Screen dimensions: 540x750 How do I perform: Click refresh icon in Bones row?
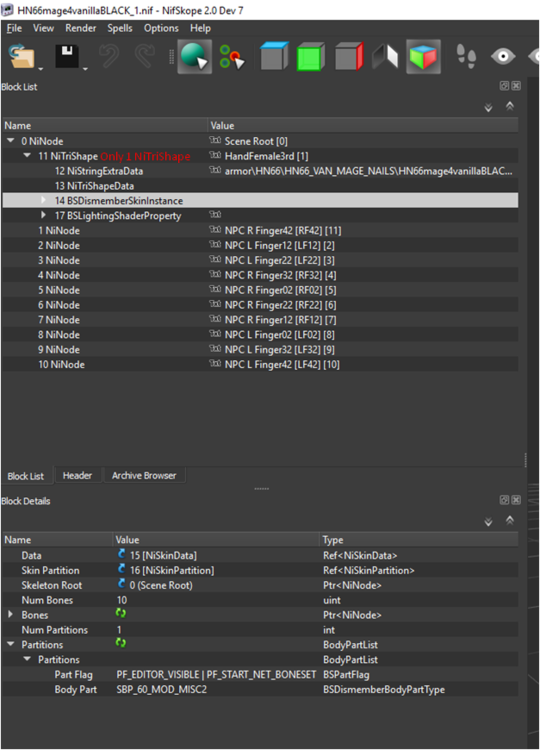pyautogui.click(x=121, y=614)
